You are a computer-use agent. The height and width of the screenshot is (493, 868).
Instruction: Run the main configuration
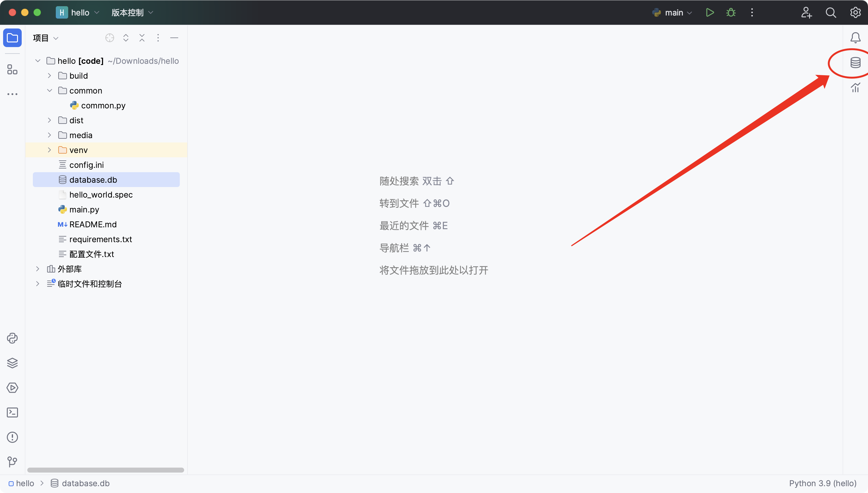[x=709, y=12]
